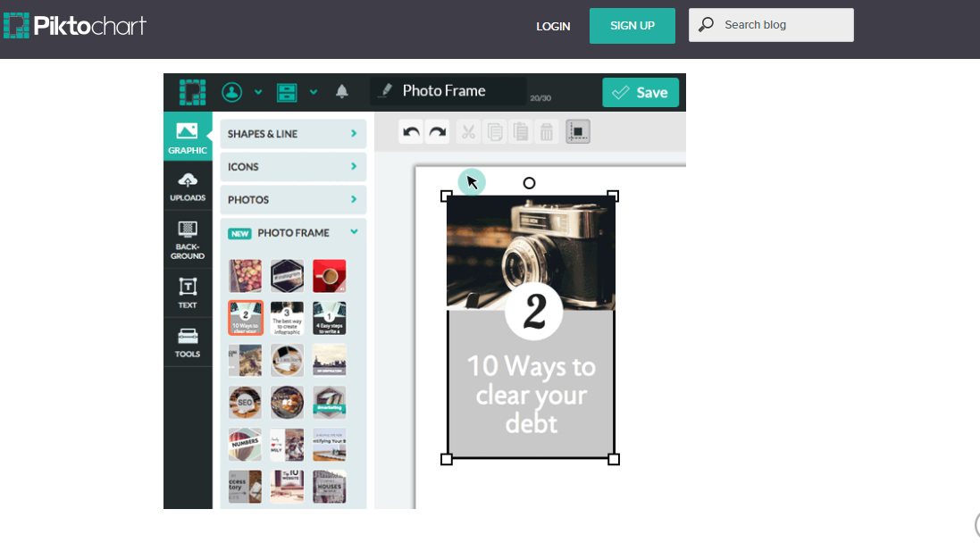This screenshot has height=551, width=980.
Task: Expand the Shapes & Line section
Action: pyautogui.click(x=293, y=134)
